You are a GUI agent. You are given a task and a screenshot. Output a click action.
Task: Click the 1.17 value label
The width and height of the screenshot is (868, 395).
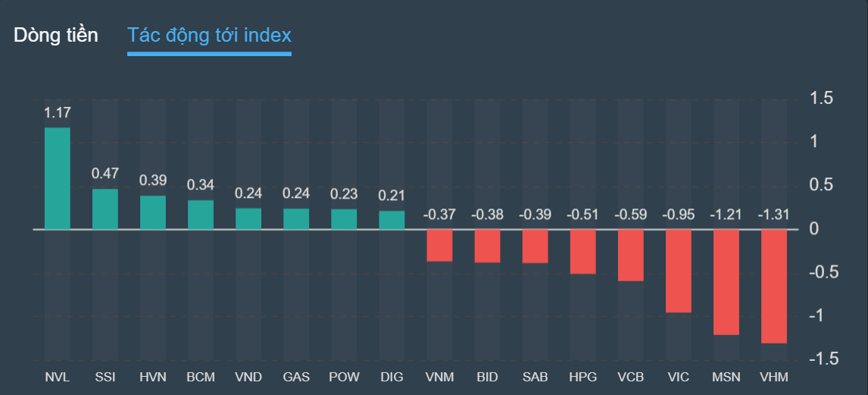tap(58, 113)
